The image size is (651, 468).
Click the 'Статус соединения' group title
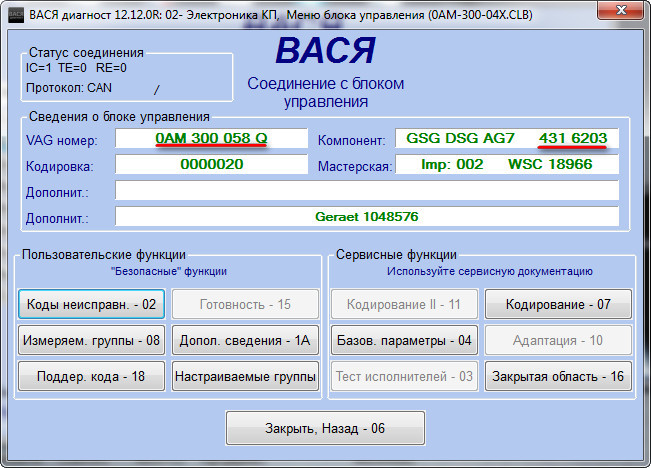click(x=86, y=53)
